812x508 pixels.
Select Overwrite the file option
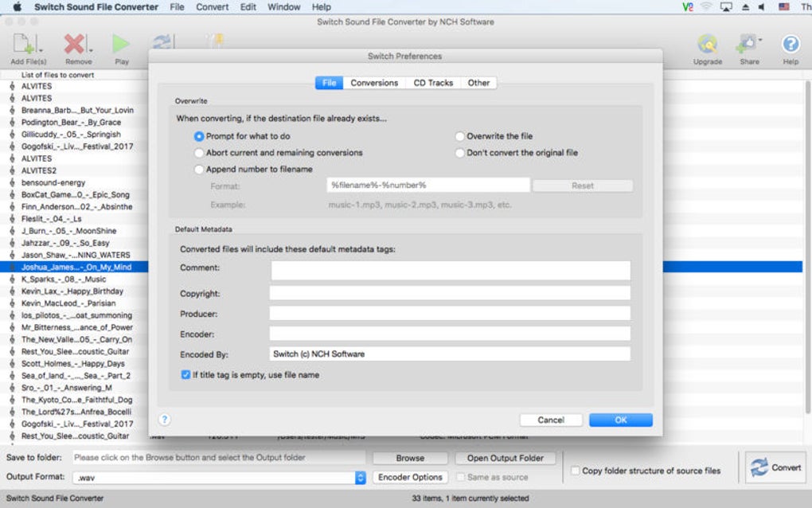[459, 136]
